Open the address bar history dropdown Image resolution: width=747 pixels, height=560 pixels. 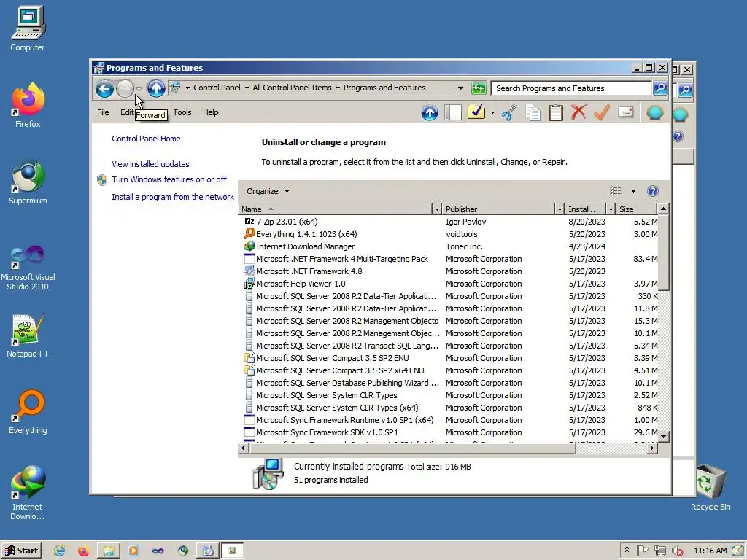460,88
